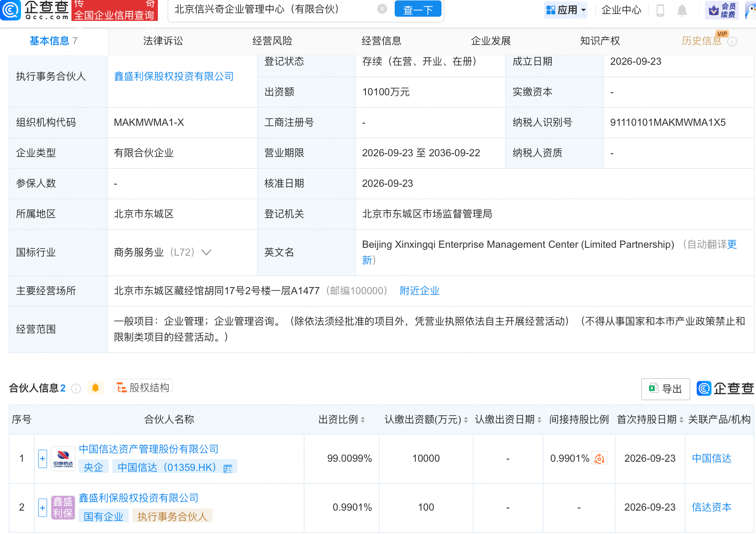Open 中国信达 related institution link
The width and height of the screenshot is (756, 534).
pyautogui.click(x=712, y=458)
